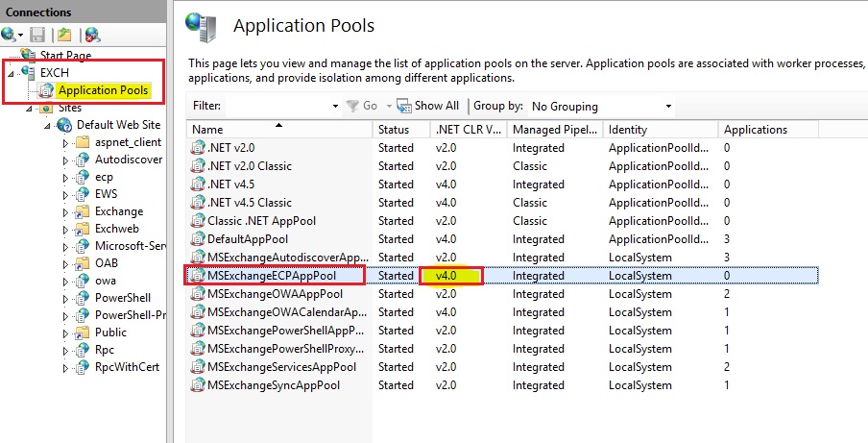Click the Public virtual directory icon
The image size is (868, 443).
tap(82, 332)
